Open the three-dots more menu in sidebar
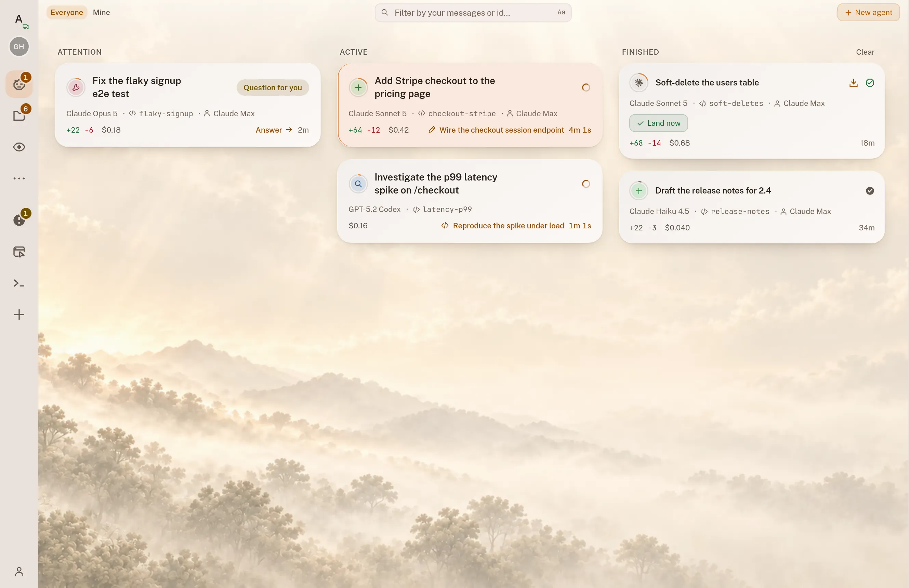Image resolution: width=909 pixels, height=588 pixels. click(19, 178)
